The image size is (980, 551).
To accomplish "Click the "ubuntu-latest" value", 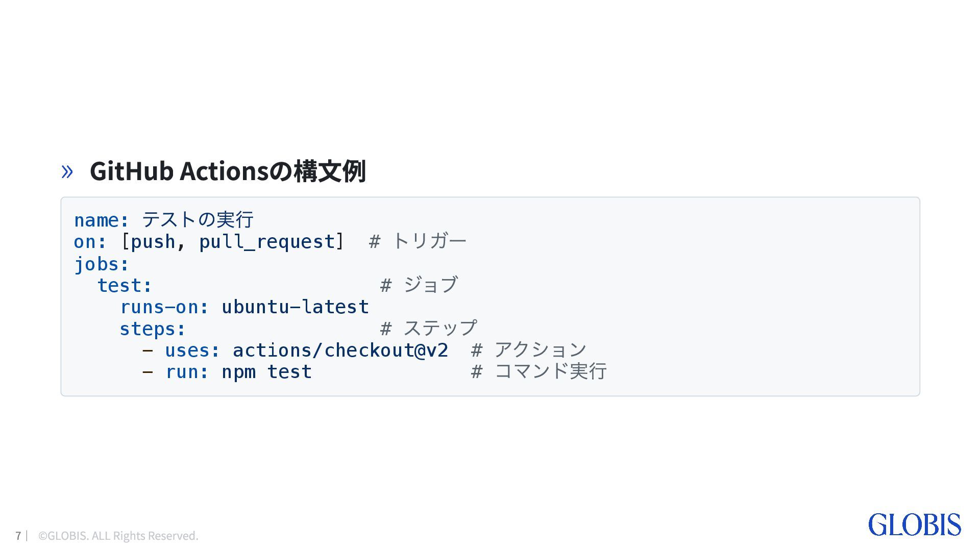I will [295, 307].
